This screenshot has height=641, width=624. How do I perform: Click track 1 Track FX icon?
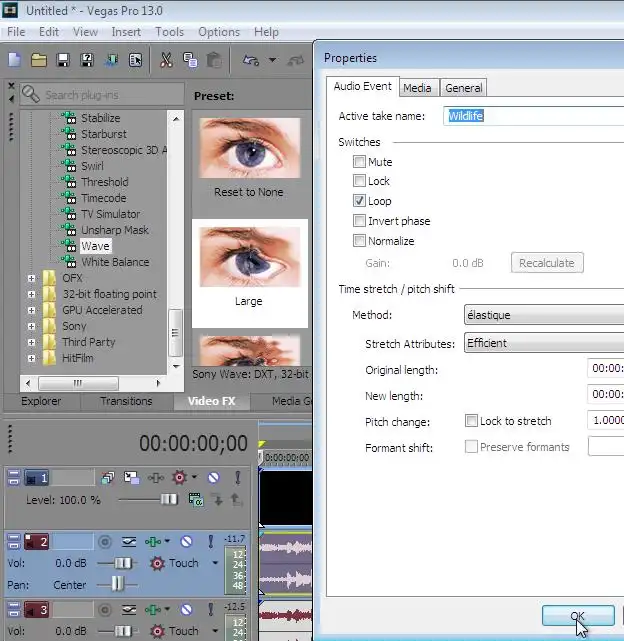click(156, 477)
